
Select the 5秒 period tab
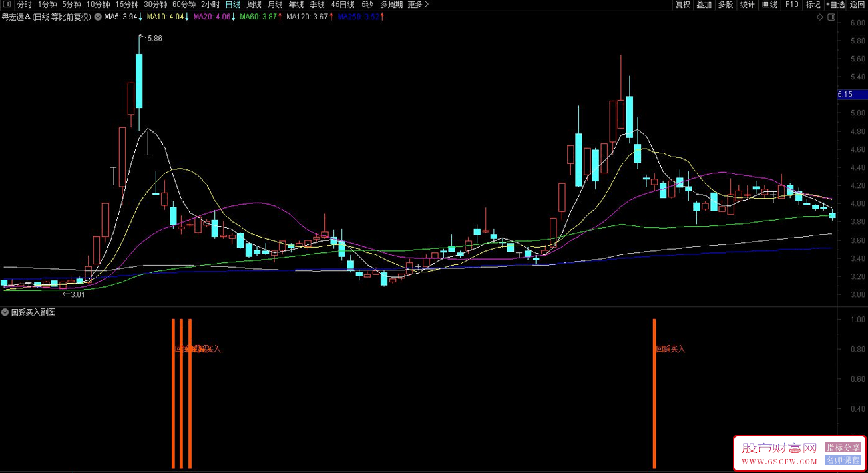tap(367, 4)
